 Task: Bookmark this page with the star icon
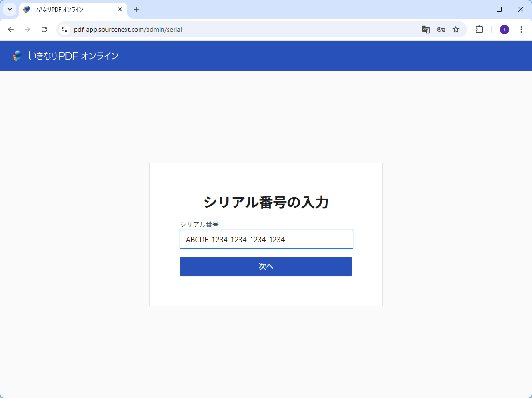456,29
